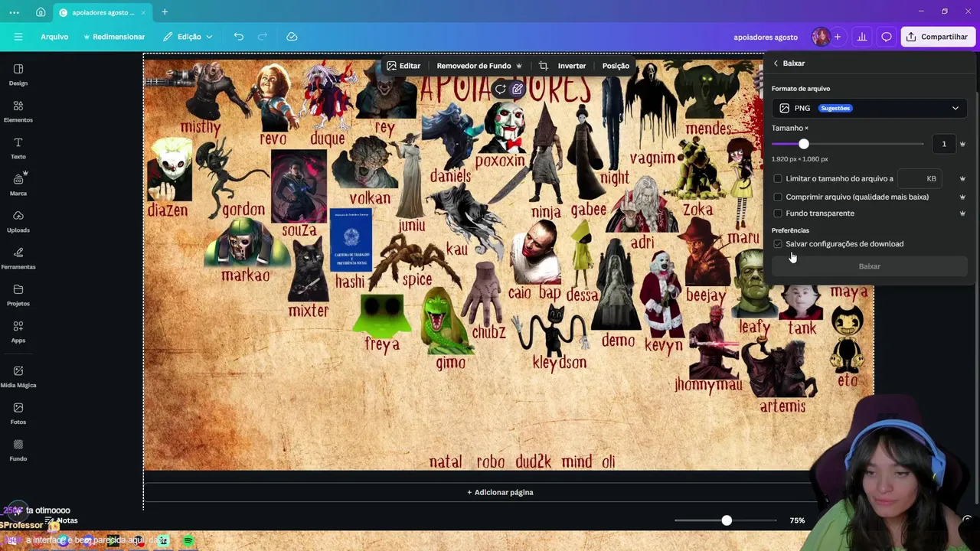
Task: Open the Mídia Mágica sidebar panel
Action: tap(18, 377)
